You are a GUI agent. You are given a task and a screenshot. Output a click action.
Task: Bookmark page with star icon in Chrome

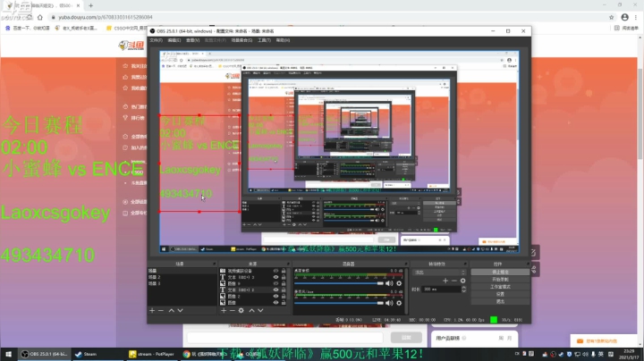click(x=611, y=17)
